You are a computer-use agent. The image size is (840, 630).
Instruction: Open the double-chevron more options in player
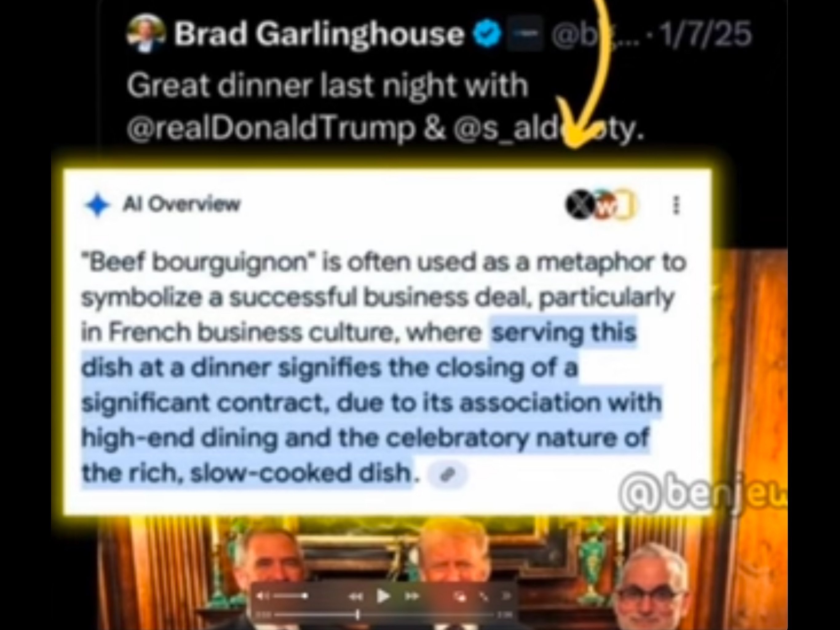tap(506, 596)
